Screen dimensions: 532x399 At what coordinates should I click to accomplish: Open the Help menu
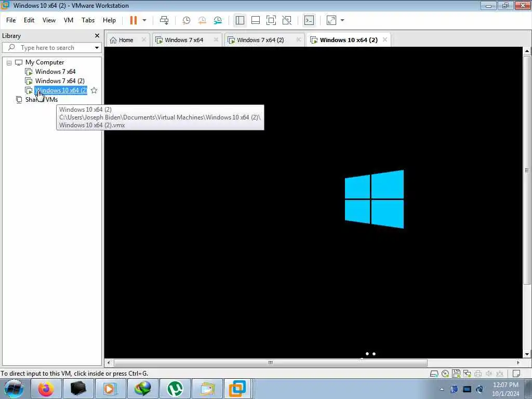[109, 20]
